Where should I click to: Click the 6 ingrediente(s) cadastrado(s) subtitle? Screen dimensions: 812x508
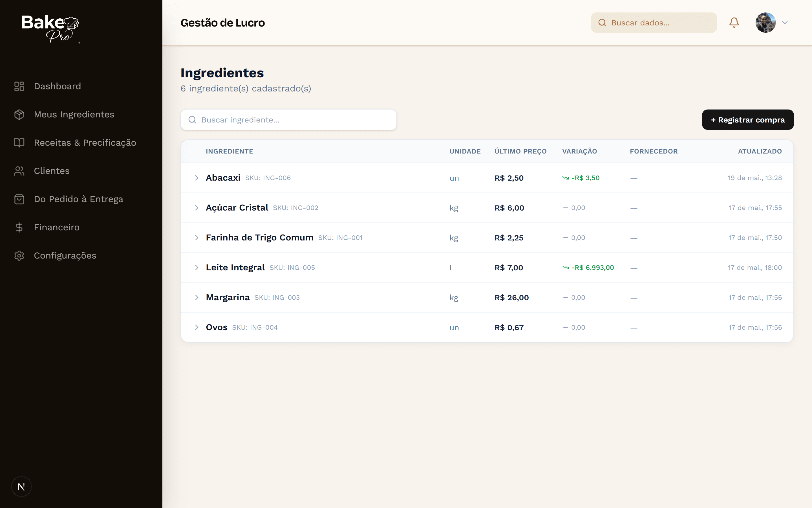tap(246, 88)
